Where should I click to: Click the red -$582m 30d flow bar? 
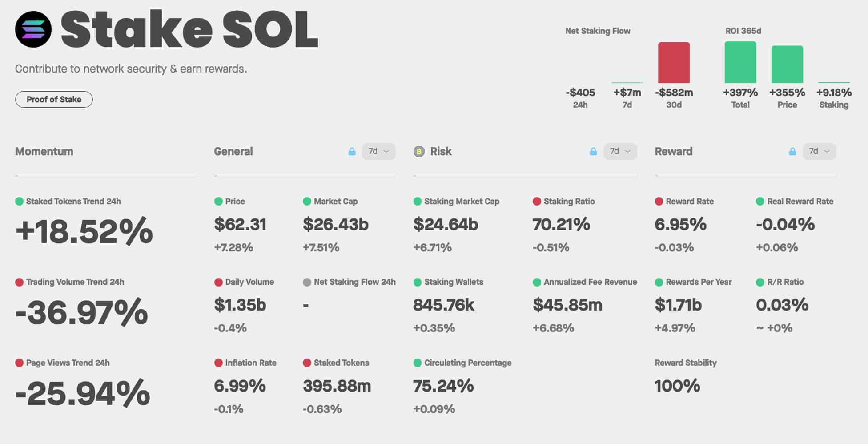674,62
